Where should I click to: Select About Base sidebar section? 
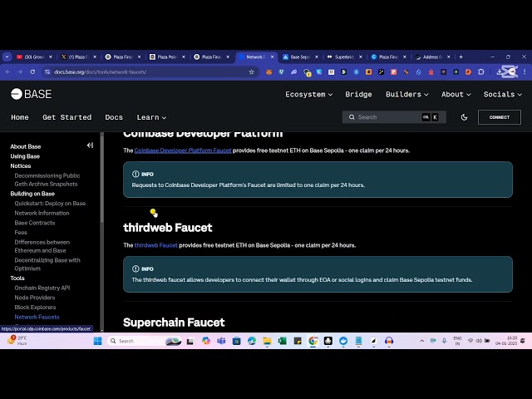click(x=26, y=146)
